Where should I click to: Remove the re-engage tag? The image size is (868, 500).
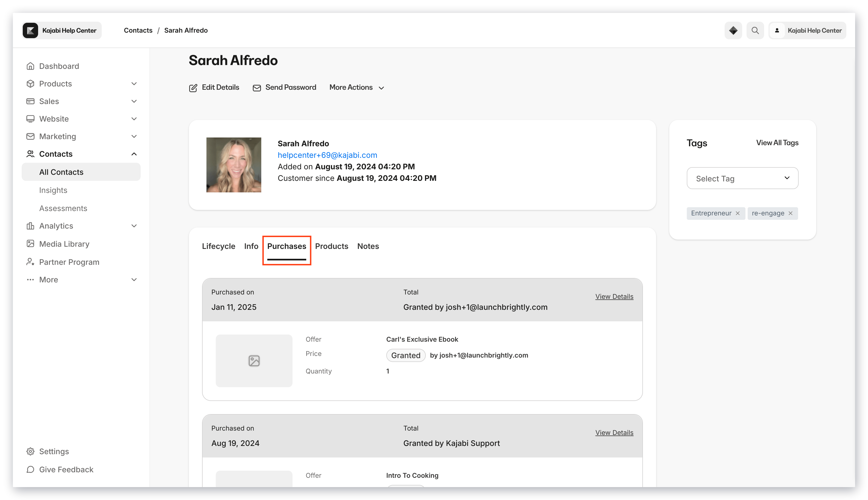(790, 213)
